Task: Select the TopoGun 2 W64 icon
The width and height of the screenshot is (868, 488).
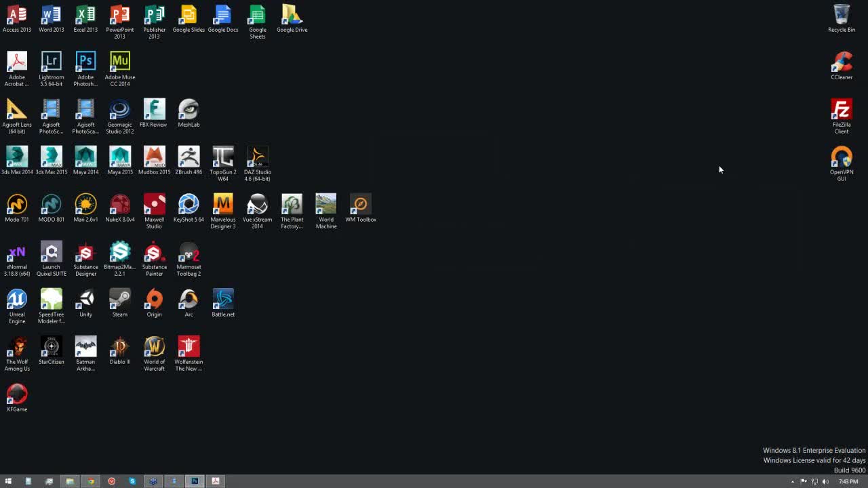Action: point(223,164)
